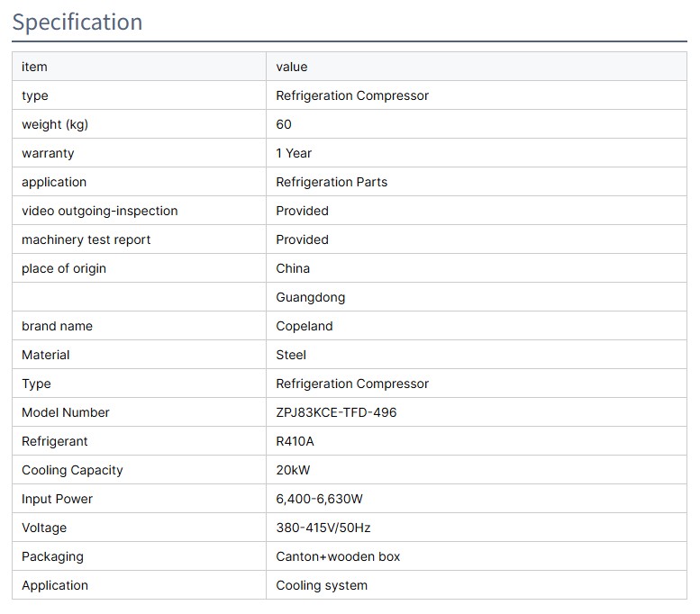Select the cooling capacity value 20kW
The height and width of the screenshot is (614, 700).
pyautogui.click(x=294, y=470)
